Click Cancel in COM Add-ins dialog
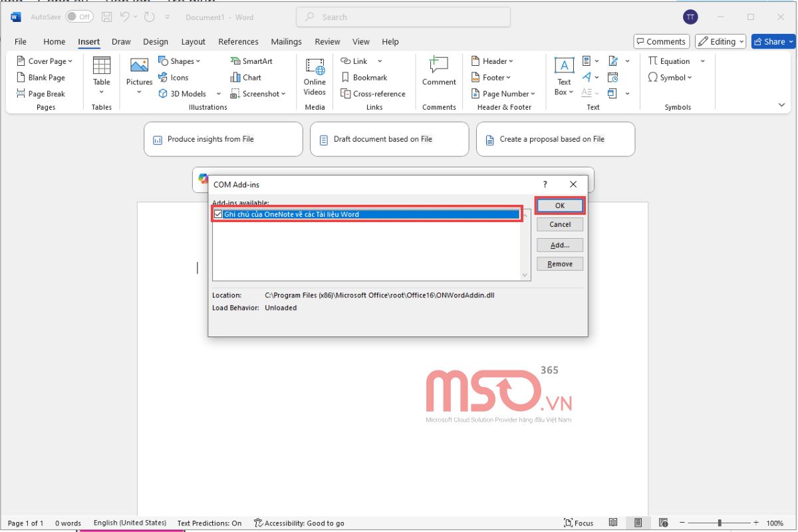This screenshot has height=532, width=798. [x=560, y=224]
